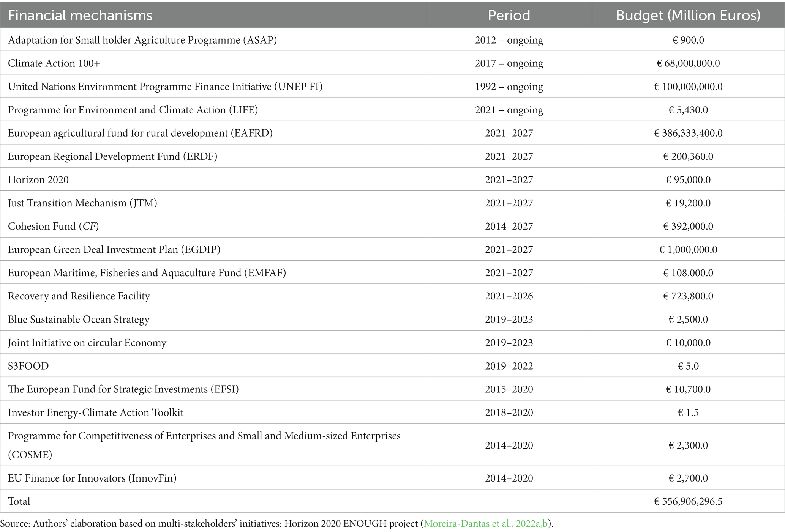Click the '2014–2027' period cell
Screen dimensions: 785x532
coord(509,226)
